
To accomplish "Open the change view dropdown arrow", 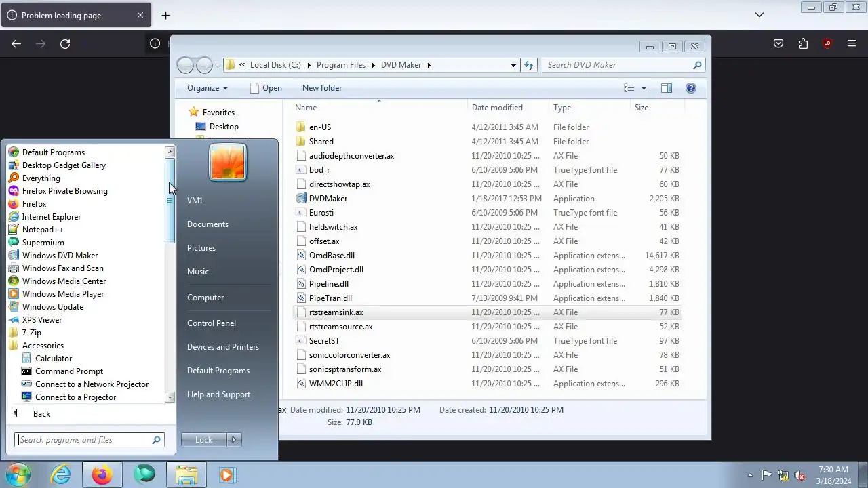I will click(644, 88).
